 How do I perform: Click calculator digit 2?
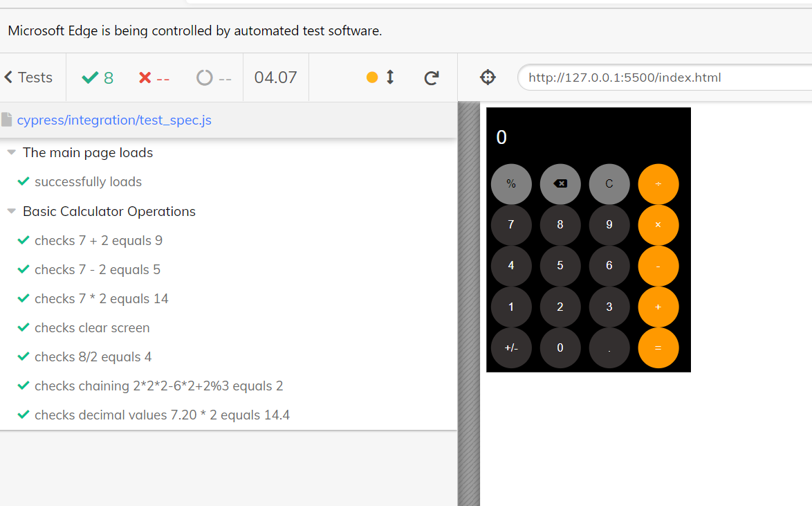[560, 307]
